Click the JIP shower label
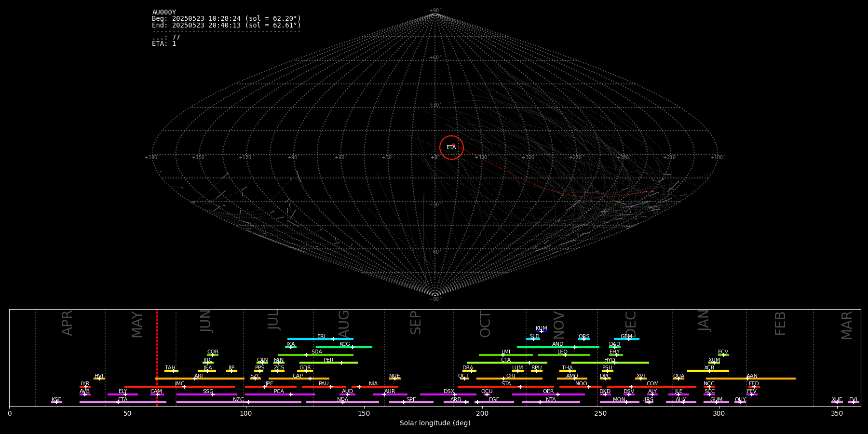Viewport: 868px width, 434px height. (x=231, y=368)
